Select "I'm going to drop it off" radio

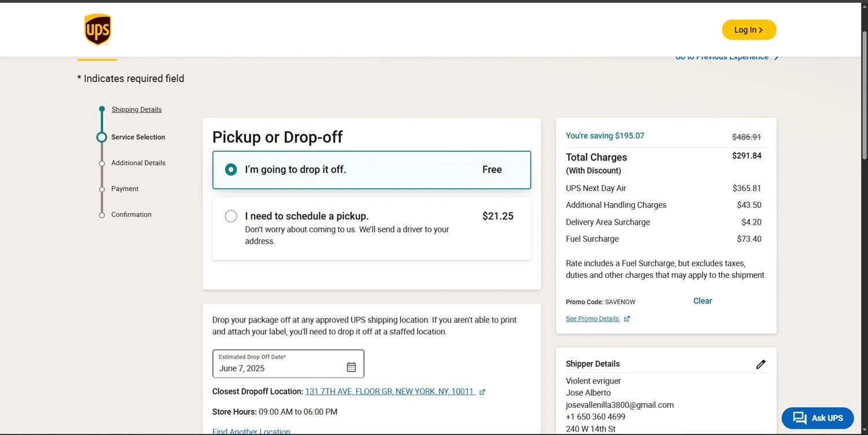click(x=231, y=170)
